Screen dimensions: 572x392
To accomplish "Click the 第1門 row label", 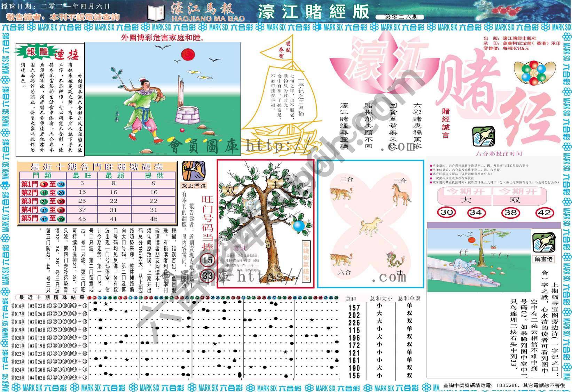I will (43, 184).
